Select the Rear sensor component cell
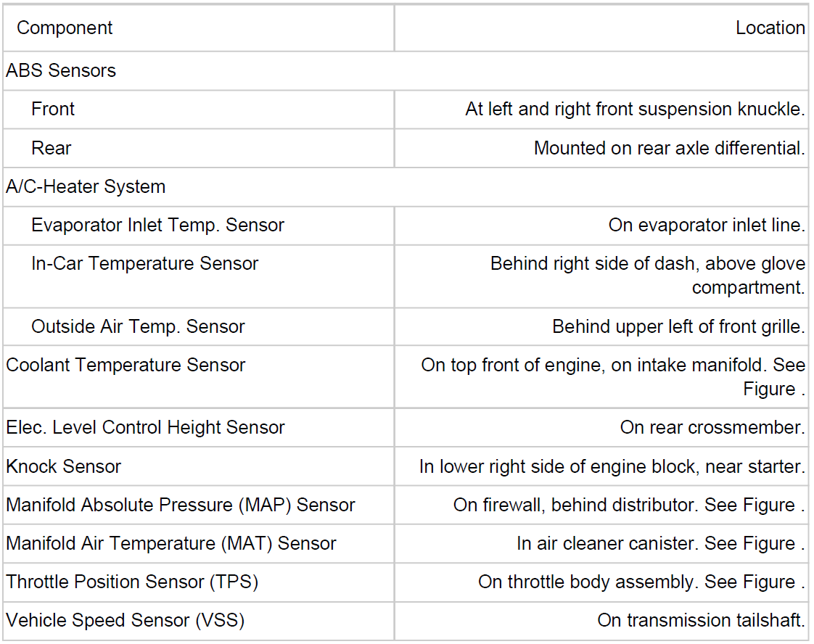Image resolution: width=814 pixels, height=644 pixels. tap(52, 149)
